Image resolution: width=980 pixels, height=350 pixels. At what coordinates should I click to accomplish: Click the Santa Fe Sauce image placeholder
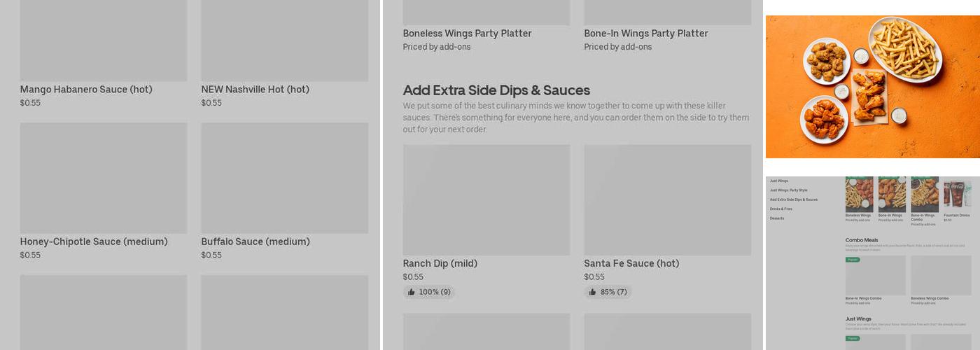(x=668, y=199)
